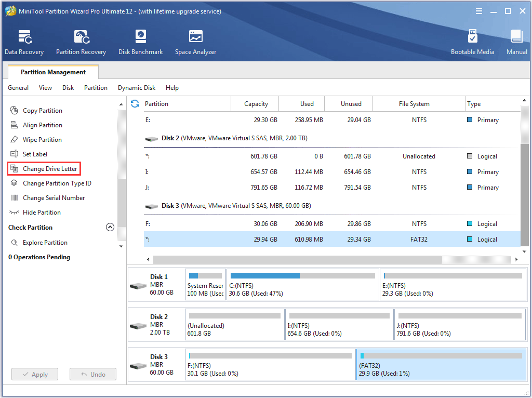Select the J: partition row
The width and height of the screenshot is (532, 398).
click(x=332, y=187)
